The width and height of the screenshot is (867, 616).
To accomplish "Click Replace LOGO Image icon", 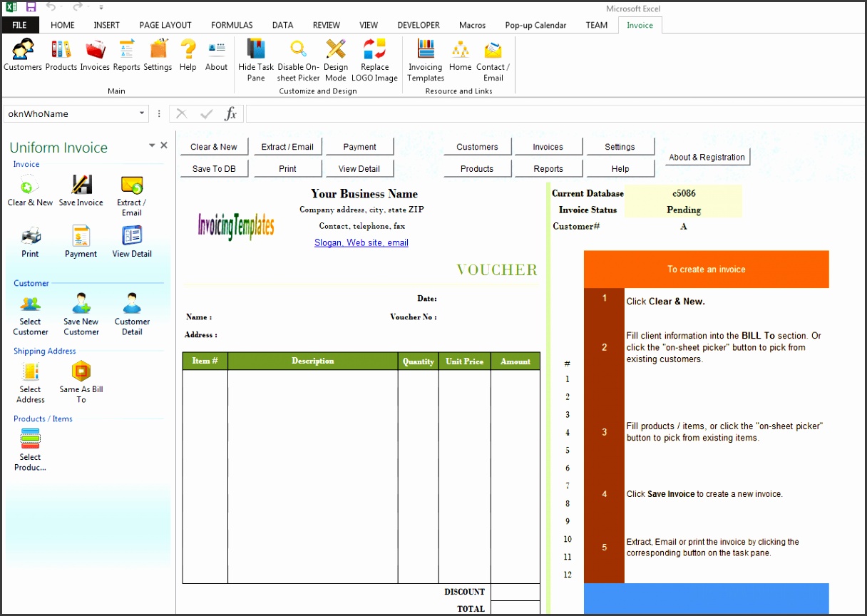I will tap(374, 59).
